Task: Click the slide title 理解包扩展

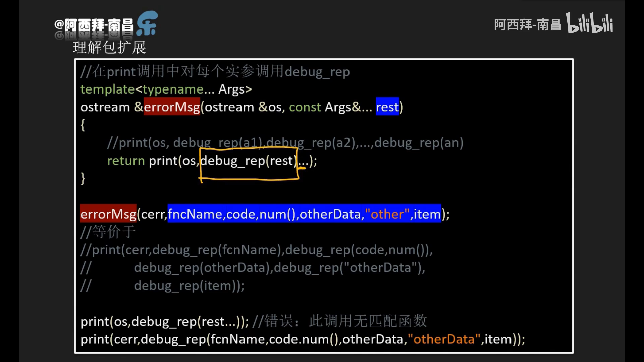Action: (109, 48)
